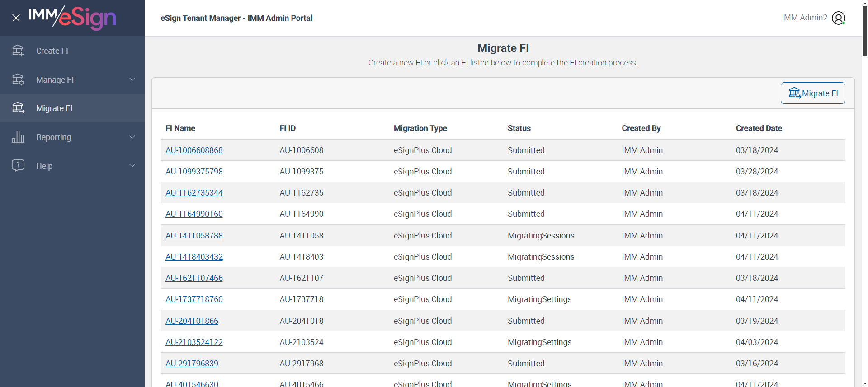Click created date 03/16/2024

tap(757, 364)
